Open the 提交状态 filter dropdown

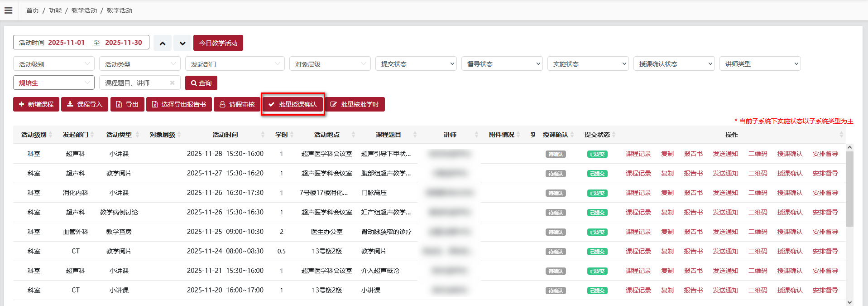[x=416, y=63]
